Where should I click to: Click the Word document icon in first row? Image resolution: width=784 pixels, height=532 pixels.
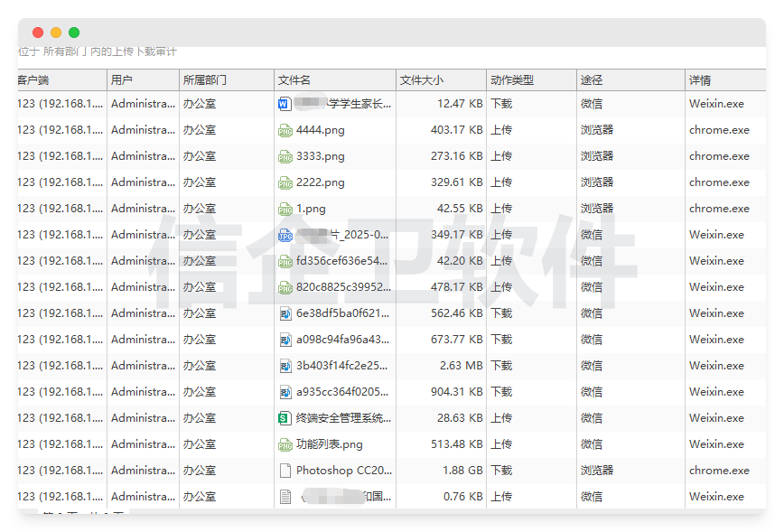(285, 104)
